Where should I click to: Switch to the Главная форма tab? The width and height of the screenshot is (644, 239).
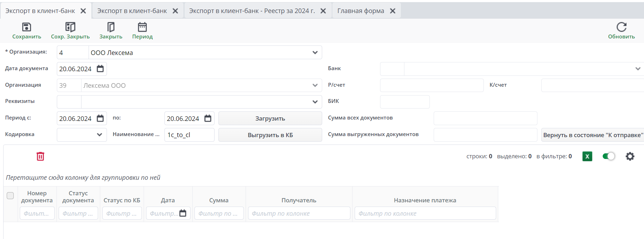point(361,11)
